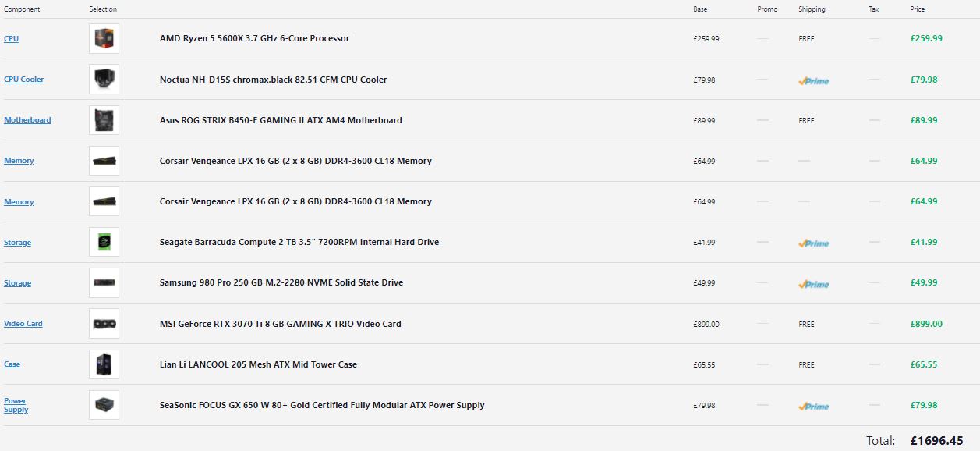Open the Power Supply component link
This screenshot has height=451, width=980.
click(x=16, y=405)
